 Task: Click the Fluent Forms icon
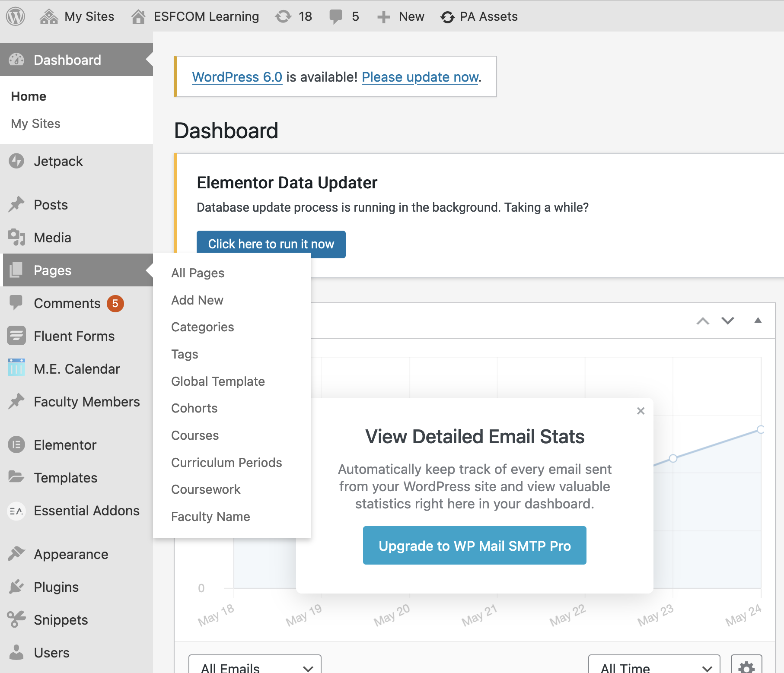pos(16,336)
